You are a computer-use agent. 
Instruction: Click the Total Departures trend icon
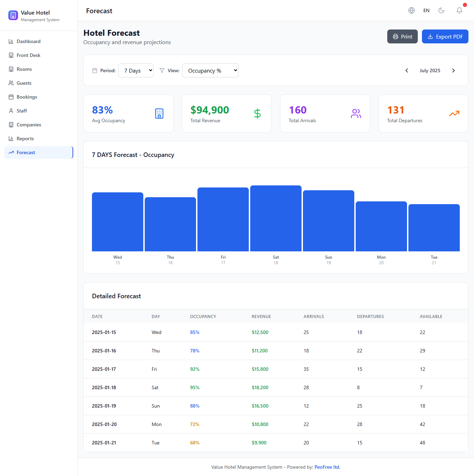454,114
